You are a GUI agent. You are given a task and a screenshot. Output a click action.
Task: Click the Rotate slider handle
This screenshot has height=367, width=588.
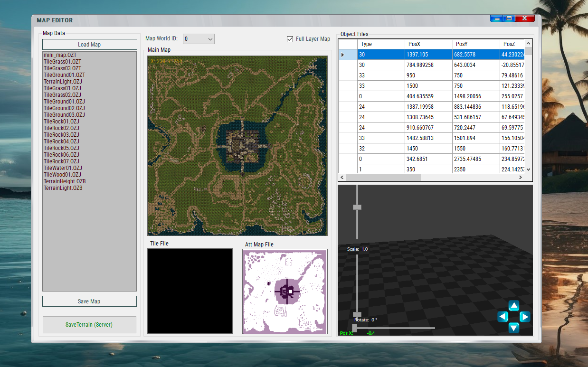click(x=354, y=328)
